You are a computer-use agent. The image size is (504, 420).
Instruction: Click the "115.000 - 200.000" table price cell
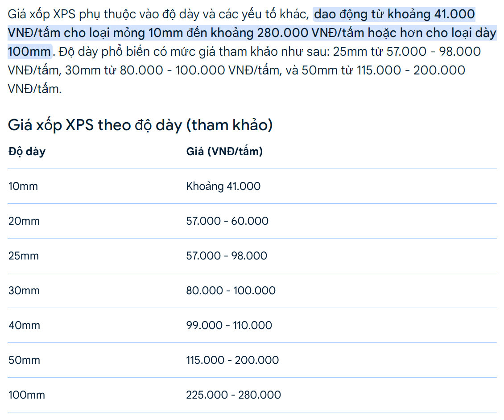coord(232,360)
